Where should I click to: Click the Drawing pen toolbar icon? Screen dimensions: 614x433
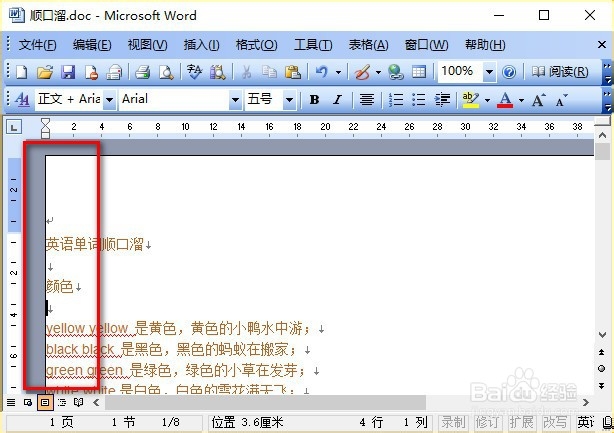click(362, 72)
